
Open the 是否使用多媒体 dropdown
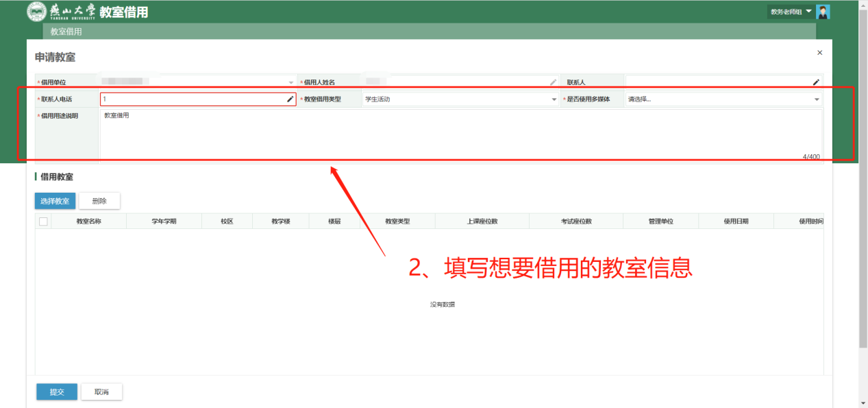(817, 99)
